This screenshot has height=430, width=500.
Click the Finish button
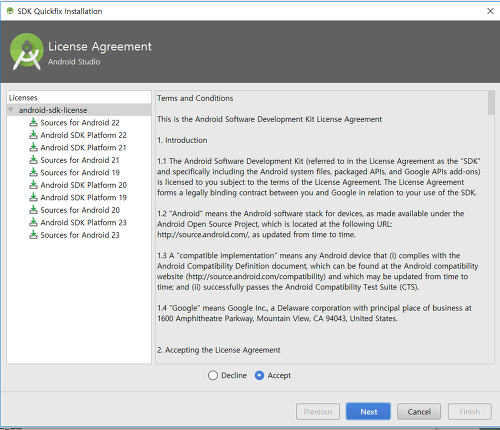[x=470, y=412]
